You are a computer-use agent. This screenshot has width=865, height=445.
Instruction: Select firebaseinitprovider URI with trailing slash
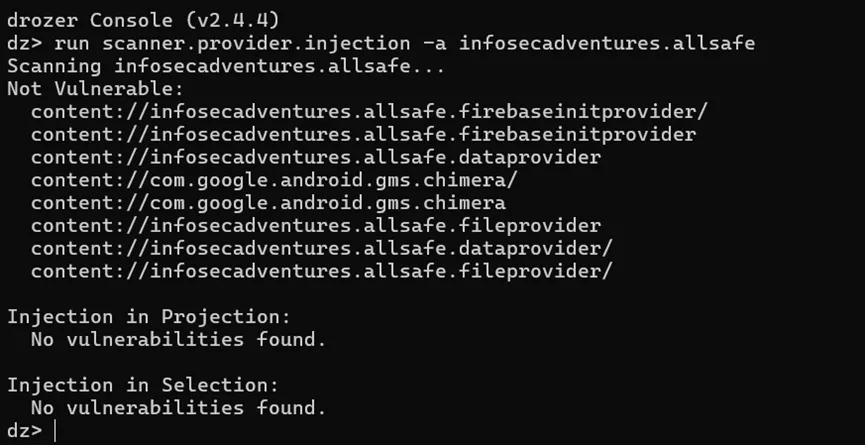click(369, 112)
